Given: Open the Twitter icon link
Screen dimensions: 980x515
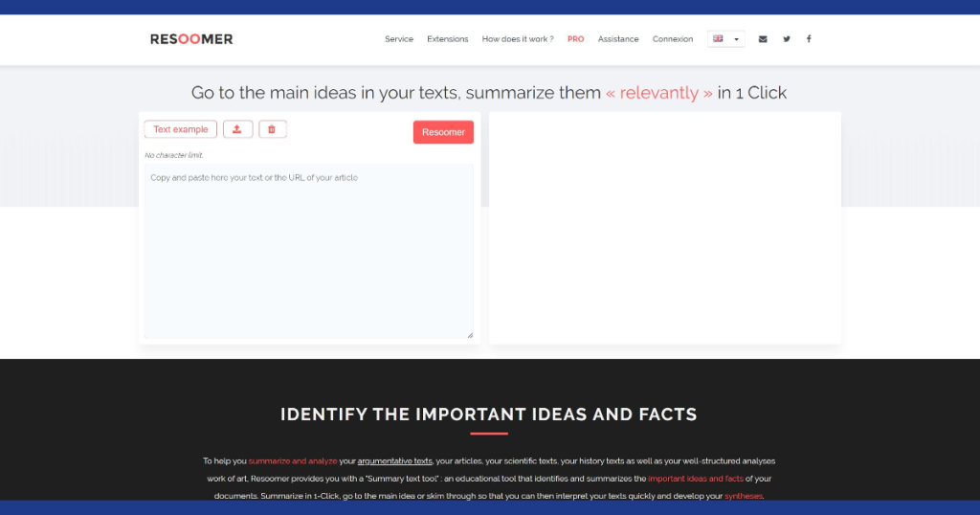Looking at the screenshot, I should click(787, 38).
